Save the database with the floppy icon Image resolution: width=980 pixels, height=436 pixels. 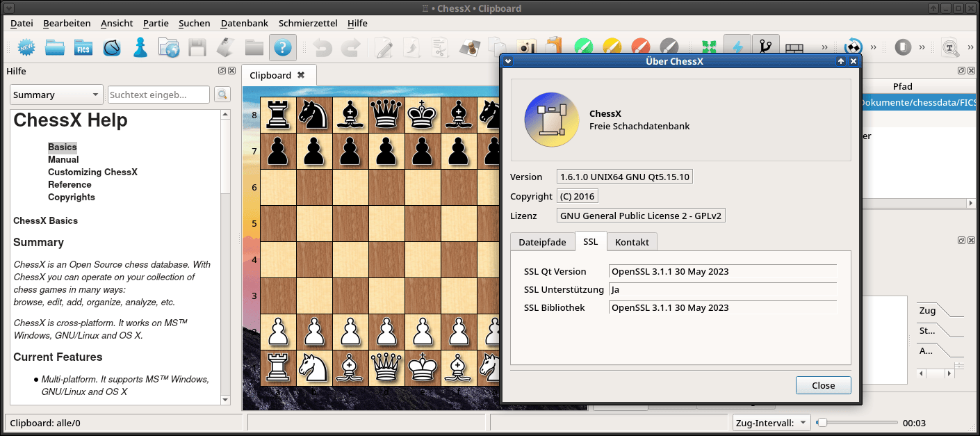[197, 48]
